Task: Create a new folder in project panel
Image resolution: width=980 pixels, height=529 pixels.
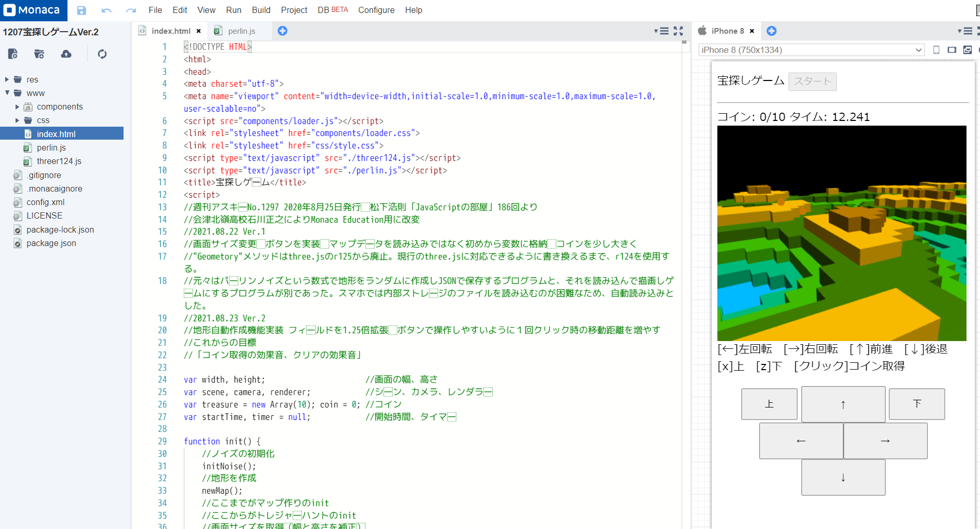Action: (x=39, y=53)
